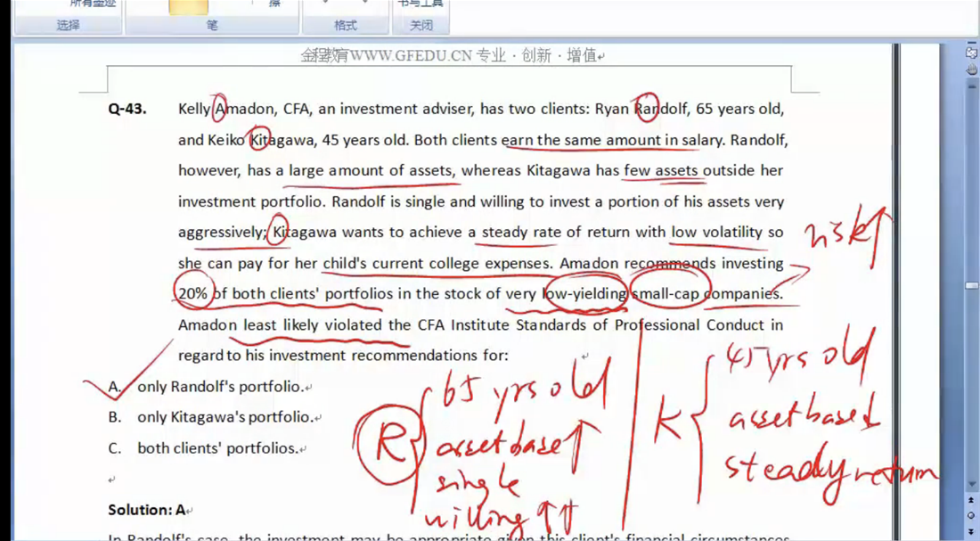Click the 笔 group label in the ribbon

(212, 25)
